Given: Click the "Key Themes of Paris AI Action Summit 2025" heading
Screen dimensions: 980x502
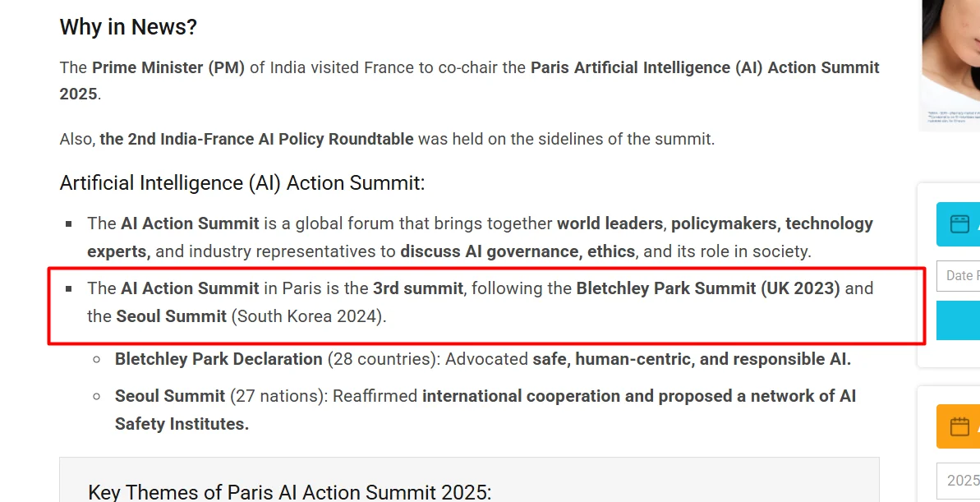Looking at the screenshot, I should (290, 492).
